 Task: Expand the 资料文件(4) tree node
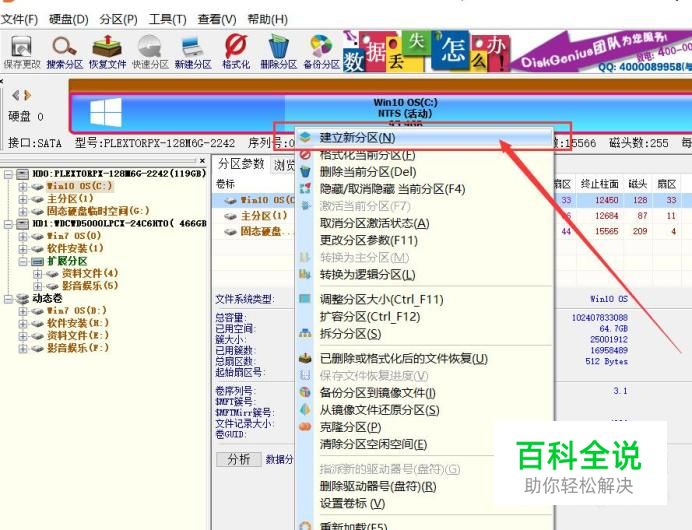[x=38, y=274]
